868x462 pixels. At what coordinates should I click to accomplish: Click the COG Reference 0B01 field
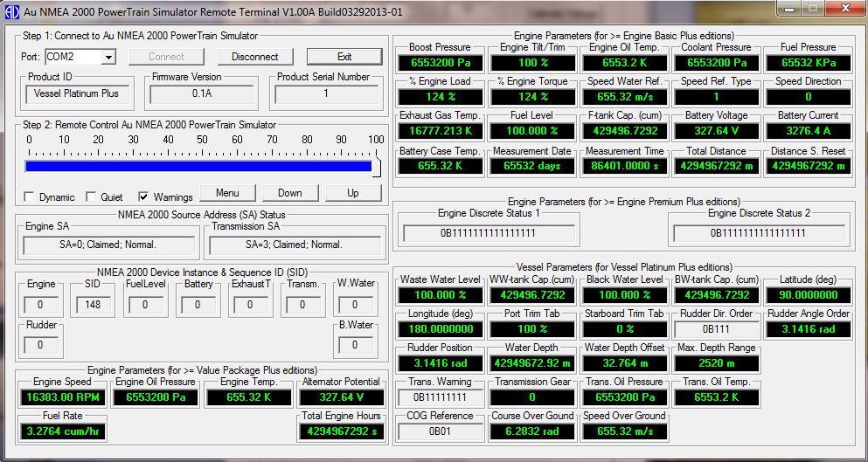point(440,431)
